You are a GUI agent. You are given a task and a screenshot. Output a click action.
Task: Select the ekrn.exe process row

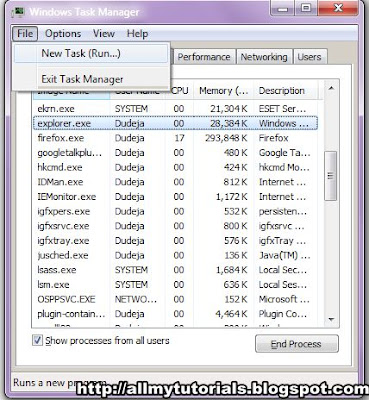click(x=176, y=109)
